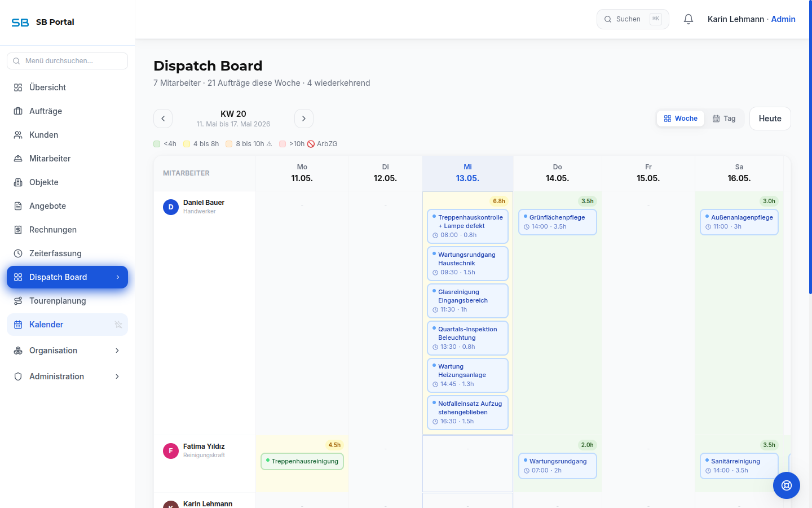The width and height of the screenshot is (812, 508).
Task: Click the red >10h legend swatch
Action: pyautogui.click(x=283, y=144)
